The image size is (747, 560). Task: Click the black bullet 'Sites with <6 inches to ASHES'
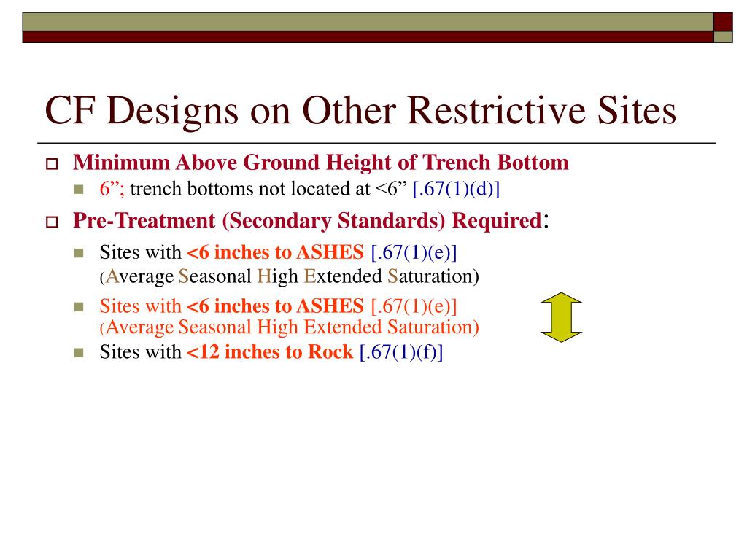pyautogui.click(x=231, y=252)
